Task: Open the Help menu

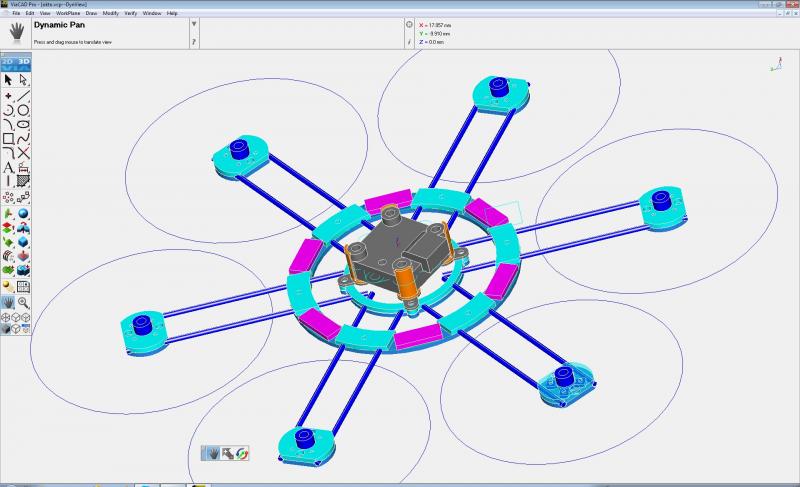Action: [x=172, y=13]
